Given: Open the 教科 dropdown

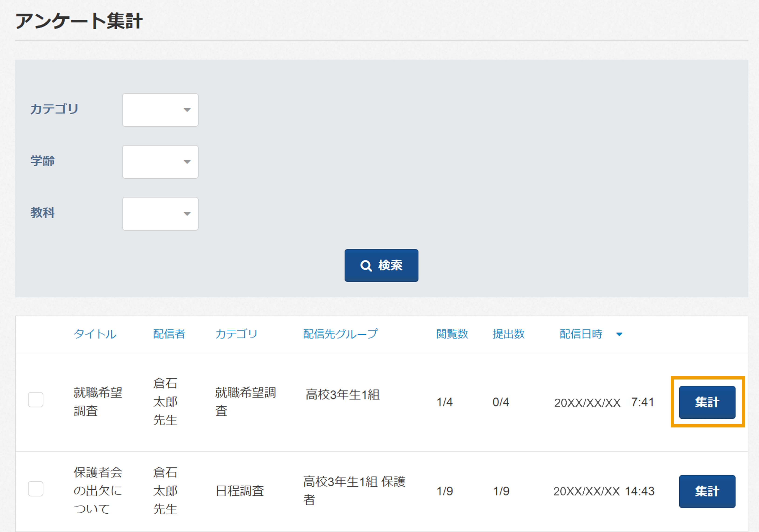Looking at the screenshot, I should pyautogui.click(x=160, y=214).
